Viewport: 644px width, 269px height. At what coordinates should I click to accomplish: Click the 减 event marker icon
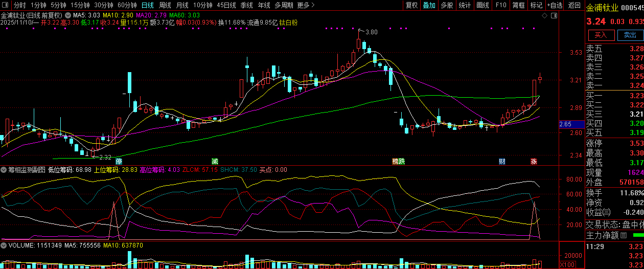215,162
